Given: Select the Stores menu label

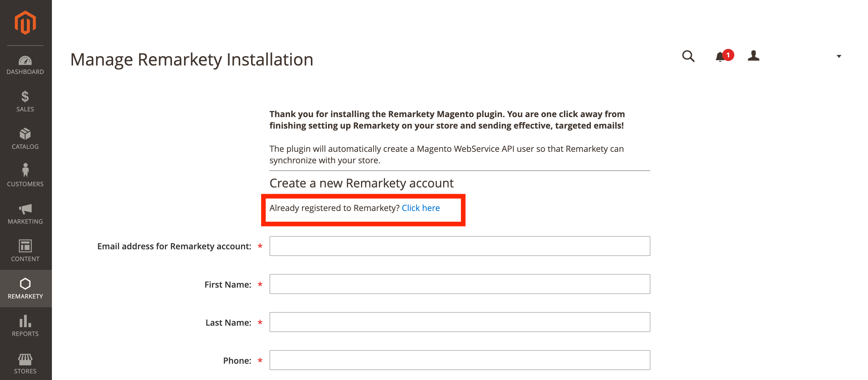Looking at the screenshot, I should (25, 371).
